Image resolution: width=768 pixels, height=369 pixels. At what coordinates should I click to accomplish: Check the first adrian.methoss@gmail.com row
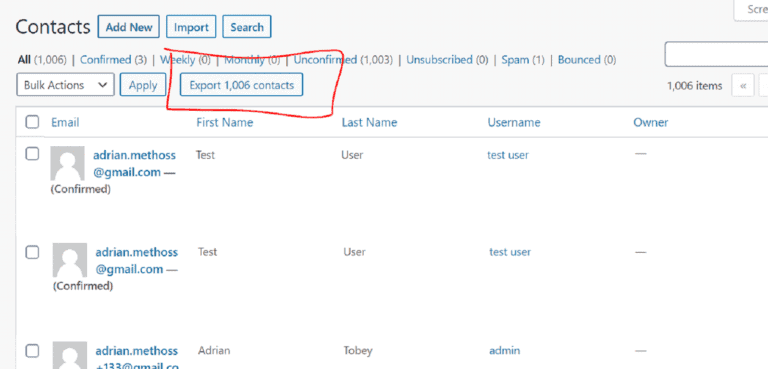32,154
